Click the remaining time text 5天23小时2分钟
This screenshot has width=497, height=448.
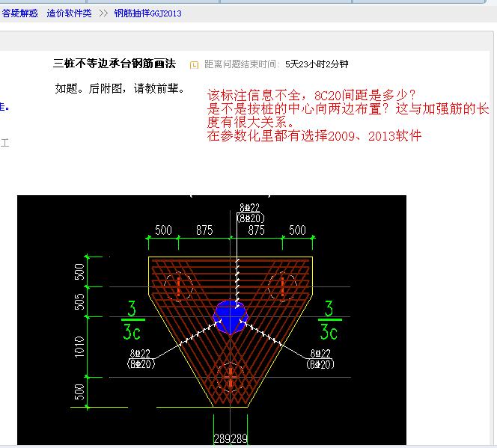pos(317,64)
